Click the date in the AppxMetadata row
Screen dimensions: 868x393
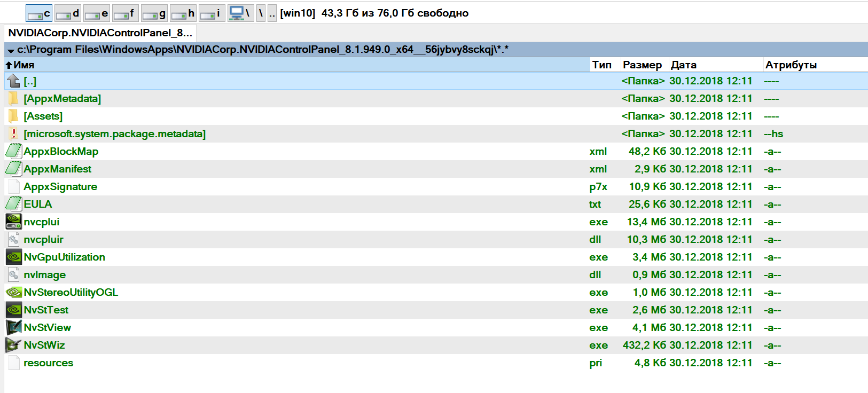pyautogui.click(x=711, y=98)
